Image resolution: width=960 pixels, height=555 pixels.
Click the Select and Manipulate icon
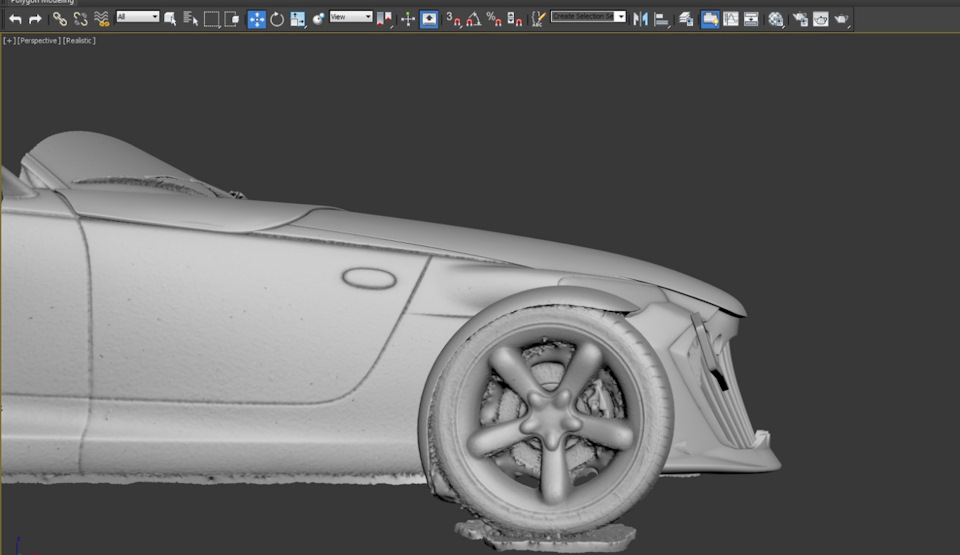408,19
